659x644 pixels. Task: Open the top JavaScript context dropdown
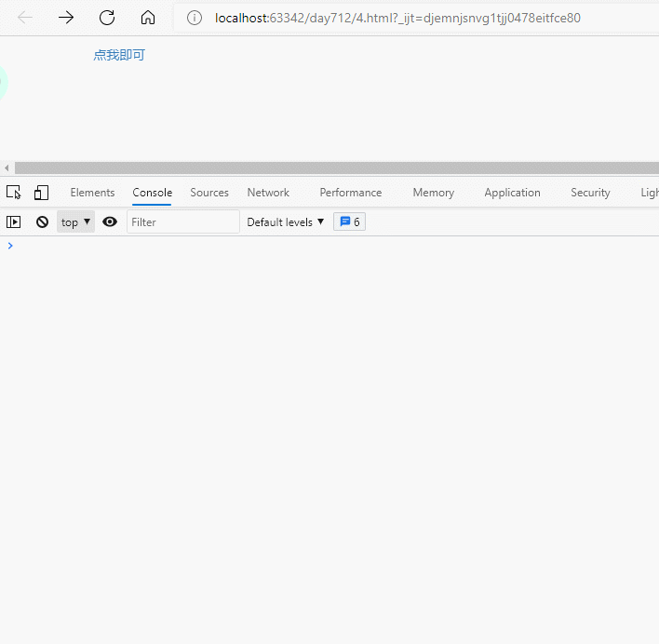click(75, 221)
